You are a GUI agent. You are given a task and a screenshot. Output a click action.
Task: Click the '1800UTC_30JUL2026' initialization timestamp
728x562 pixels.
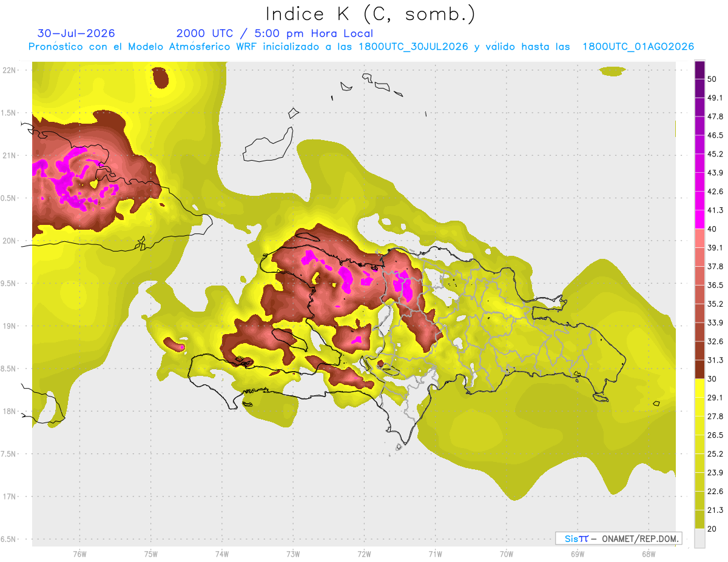coord(413,47)
